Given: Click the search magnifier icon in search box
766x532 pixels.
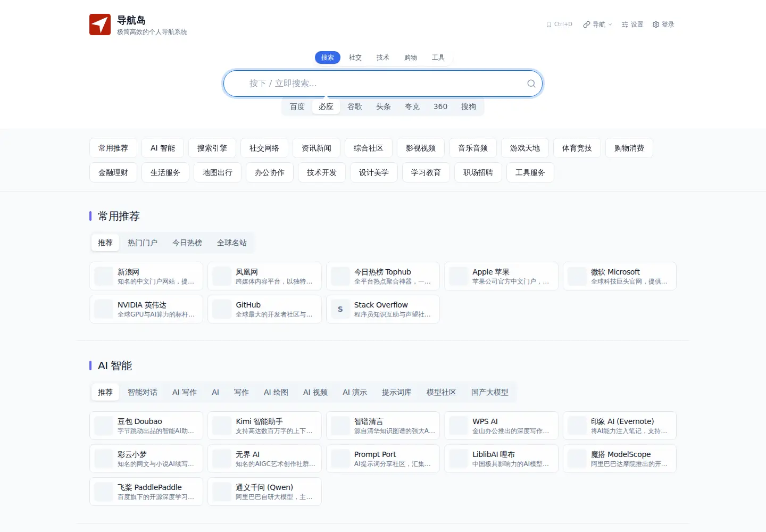Looking at the screenshot, I should click(x=531, y=84).
